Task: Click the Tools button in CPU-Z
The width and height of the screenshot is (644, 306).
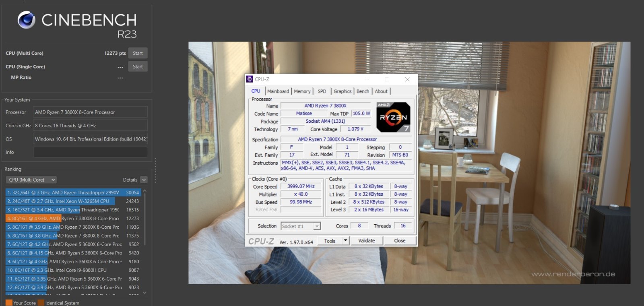Action: pos(330,241)
